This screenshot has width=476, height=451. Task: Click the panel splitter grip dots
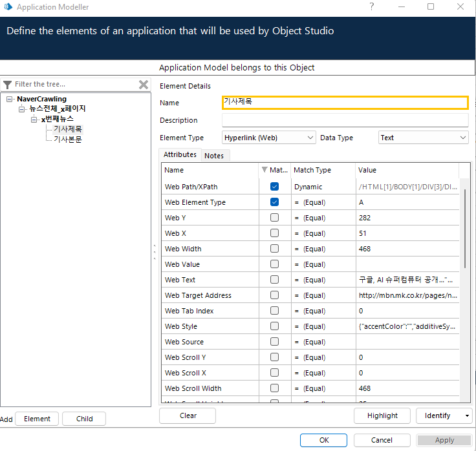154,252
